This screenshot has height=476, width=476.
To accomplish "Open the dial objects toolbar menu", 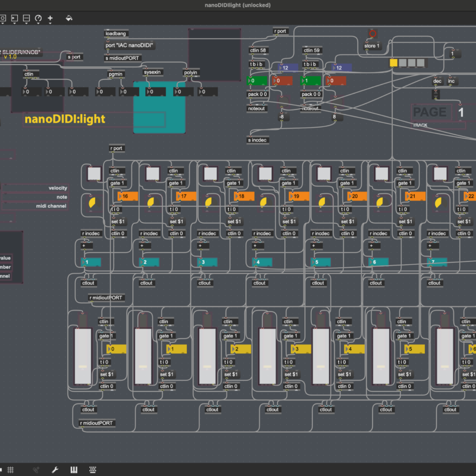I will 38,18.
